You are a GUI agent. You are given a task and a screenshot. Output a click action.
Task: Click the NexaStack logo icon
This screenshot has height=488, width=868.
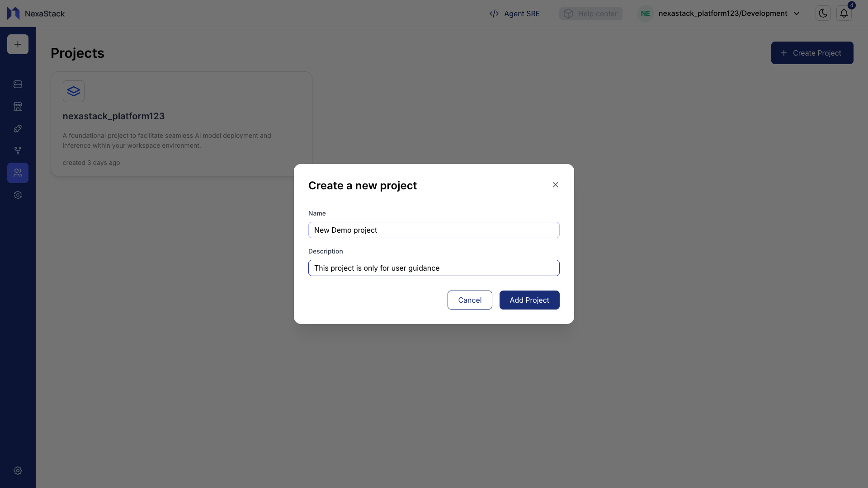tap(12, 13)
